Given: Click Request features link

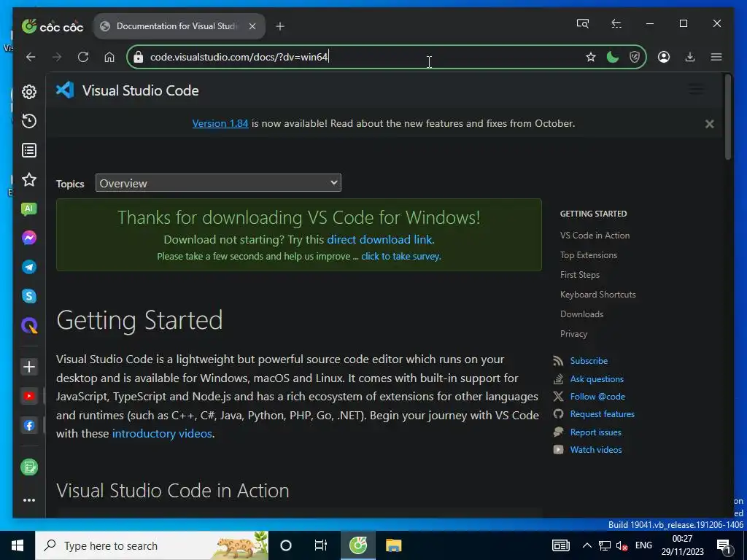Looking at the screenshot, I should (x=602, y=414).
